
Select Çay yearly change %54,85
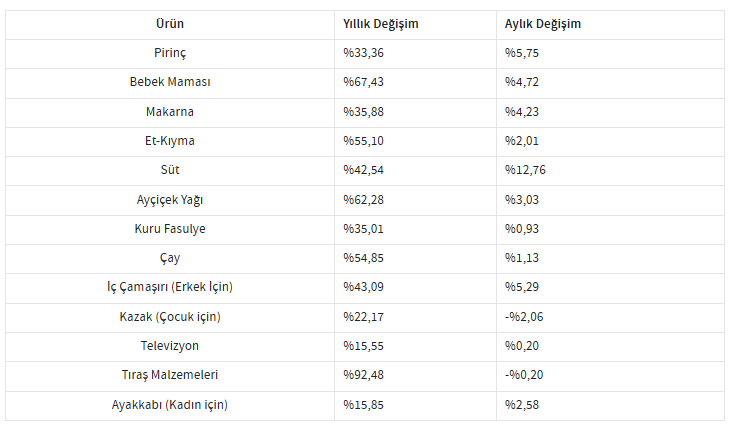tap(363, 258)
